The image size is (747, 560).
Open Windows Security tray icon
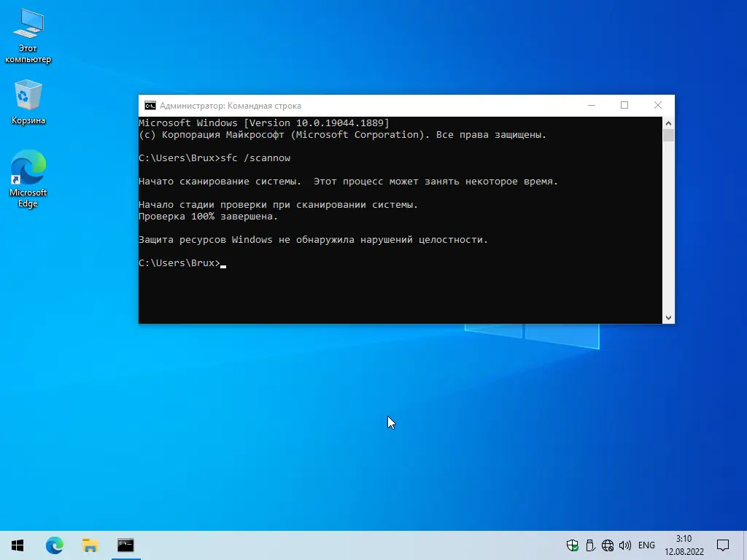[573, 545]
